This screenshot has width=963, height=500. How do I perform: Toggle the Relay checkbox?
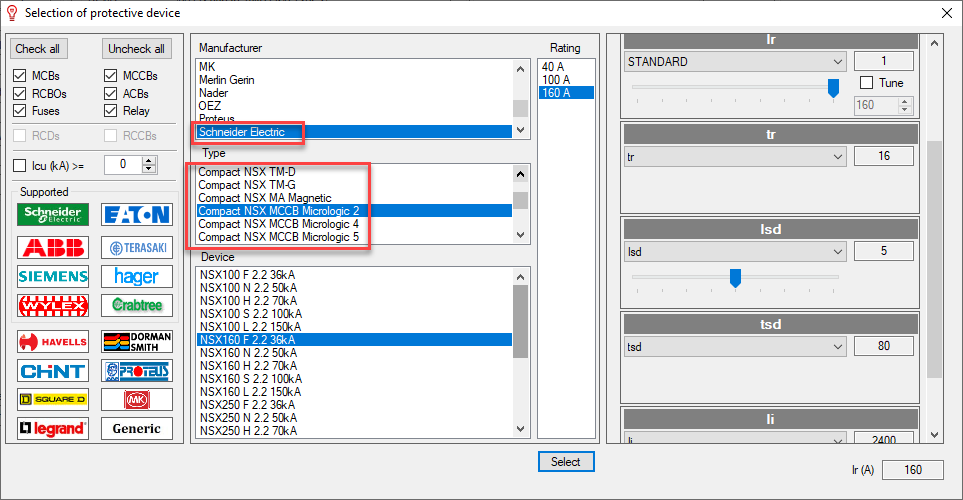tap(111, 111)
